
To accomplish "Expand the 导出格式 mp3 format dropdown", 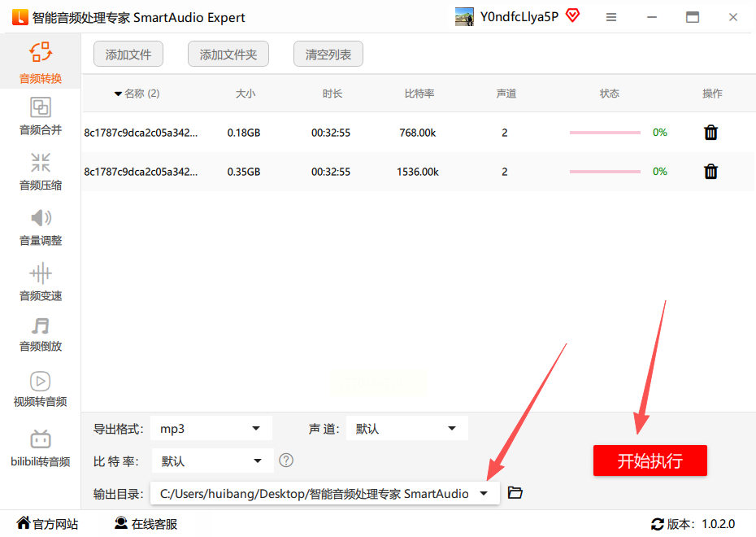I will tap(211, 429).
